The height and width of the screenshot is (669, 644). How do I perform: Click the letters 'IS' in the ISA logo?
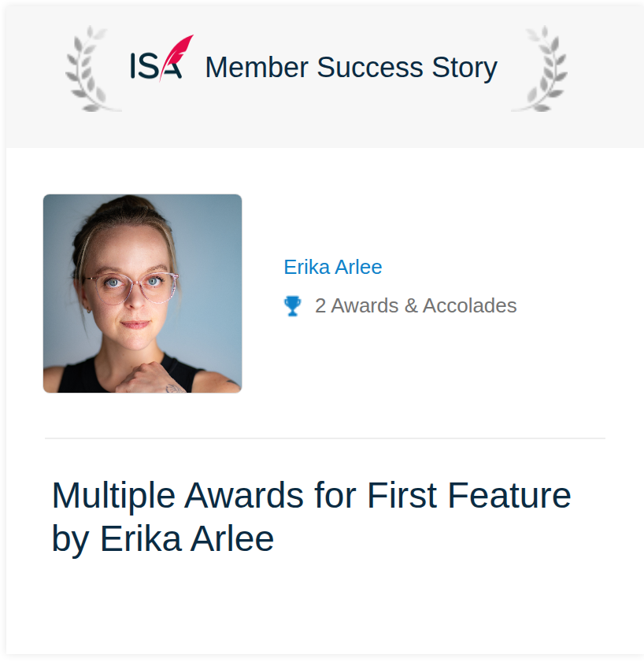click(145, 65)
